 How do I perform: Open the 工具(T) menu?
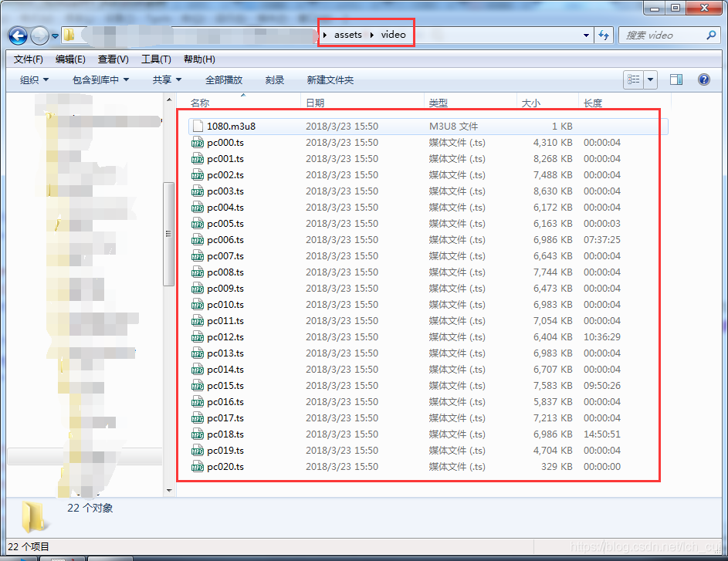point(156,59)
